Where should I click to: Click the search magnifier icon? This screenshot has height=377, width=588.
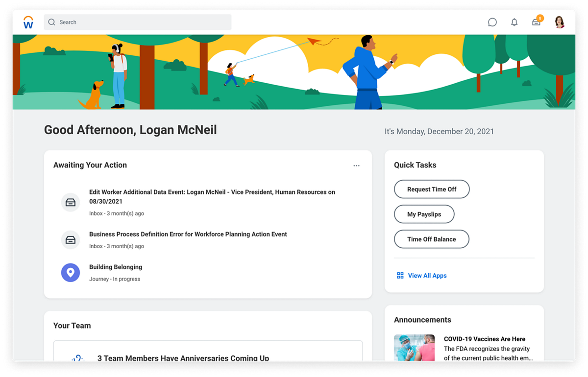(51, 22)
